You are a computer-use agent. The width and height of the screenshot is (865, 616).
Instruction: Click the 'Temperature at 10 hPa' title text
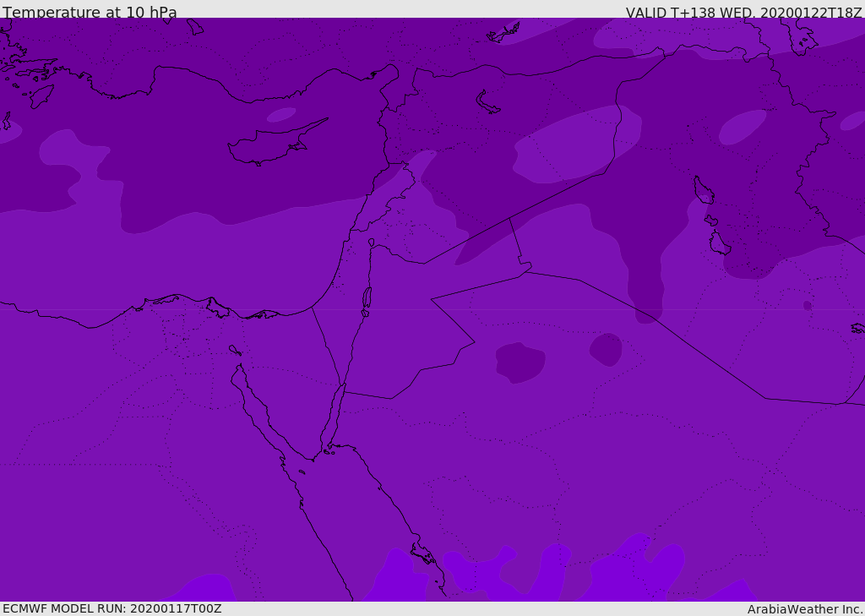(x=90, y=12)
